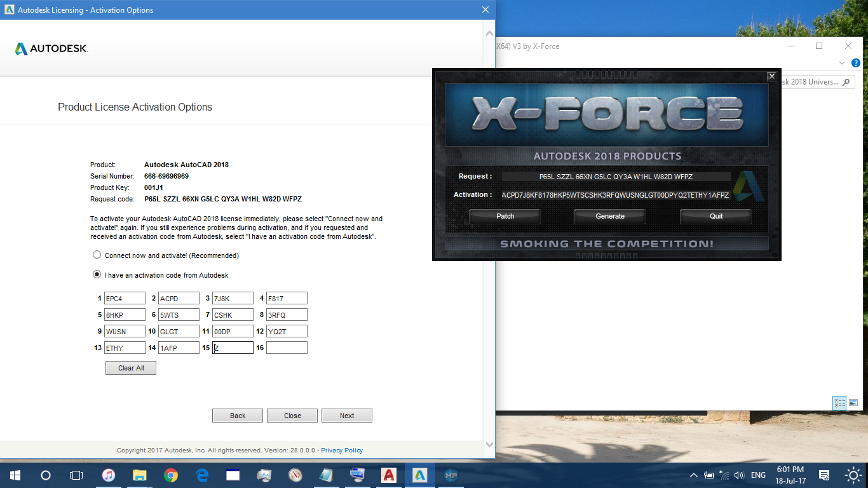
Task: Click the Explorer search box "2018 Univers"
Action: pos(817,82)
